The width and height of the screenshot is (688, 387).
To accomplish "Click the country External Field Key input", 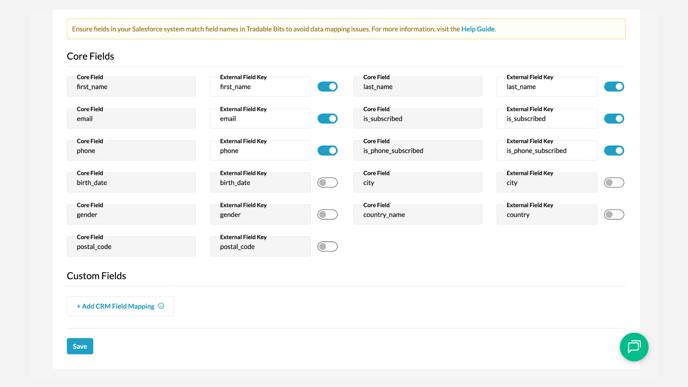I will [547, 215].
